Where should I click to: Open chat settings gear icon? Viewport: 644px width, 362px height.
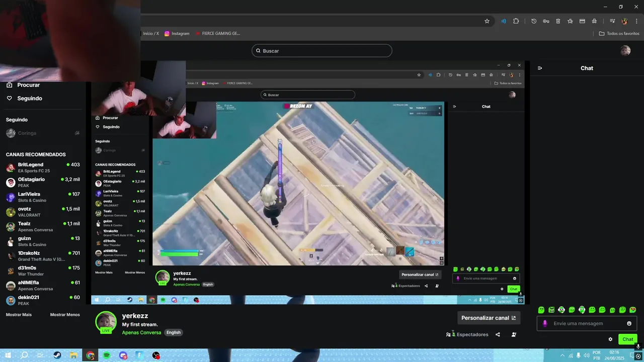(610, 339)
